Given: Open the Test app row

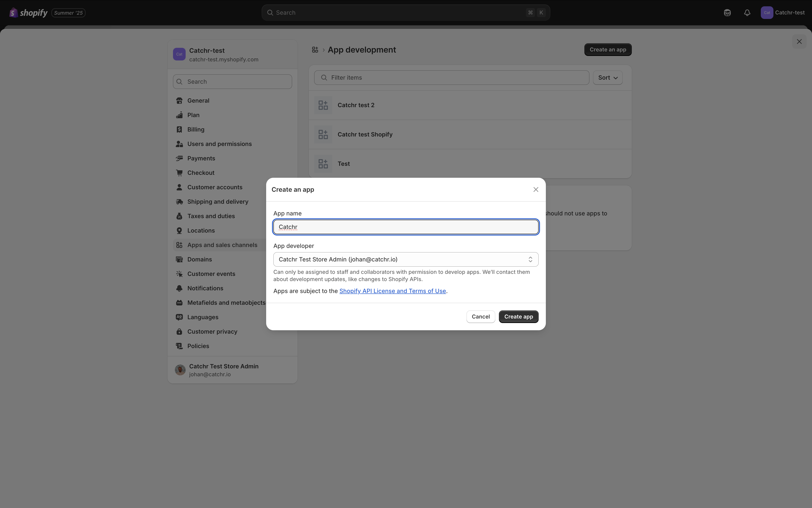Looking at the screenshot, I should point(470,164).
